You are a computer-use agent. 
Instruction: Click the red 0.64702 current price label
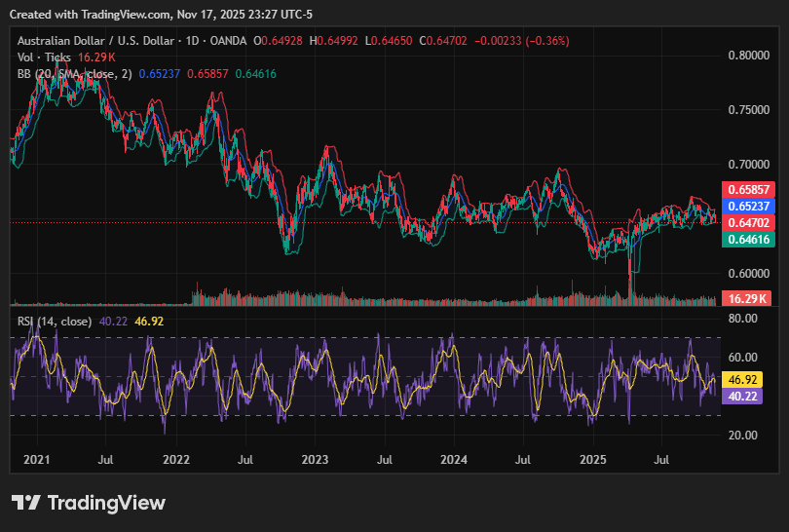pyautogui.click(x=747, y=222)
